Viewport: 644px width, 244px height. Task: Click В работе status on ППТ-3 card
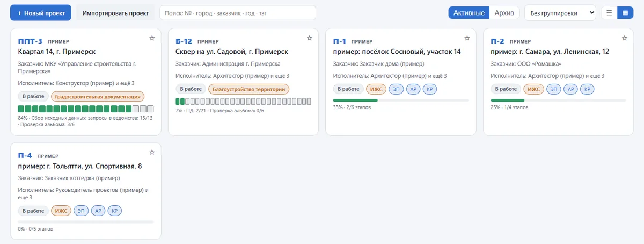click(x=33, y=97)
